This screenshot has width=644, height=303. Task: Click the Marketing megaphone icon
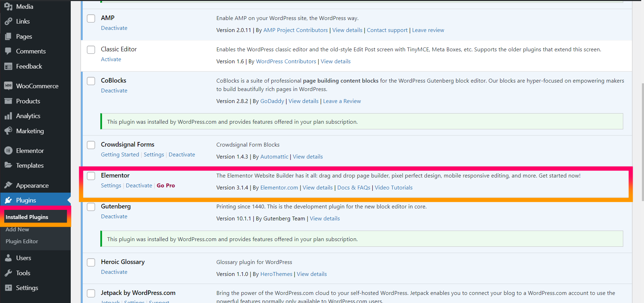[x=8, y=131]
